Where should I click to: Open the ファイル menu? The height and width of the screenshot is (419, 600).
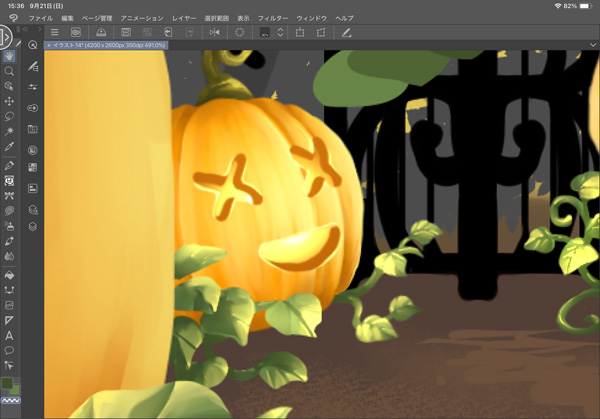[x=41, y=18]
